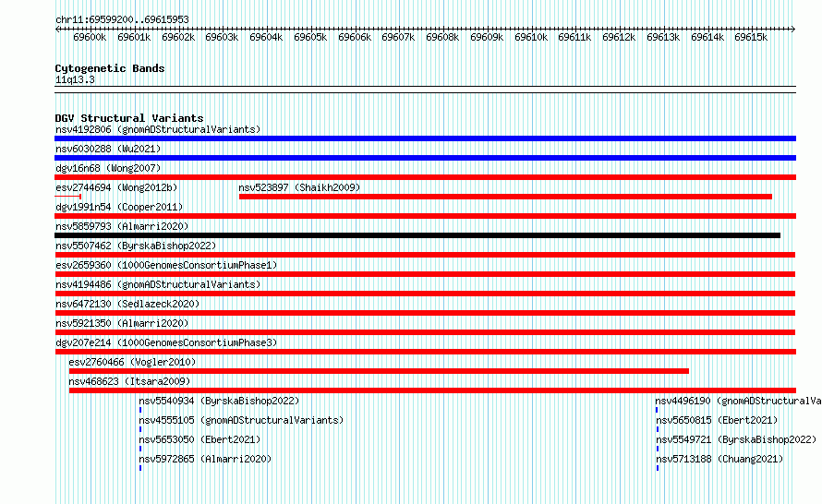
Task: Open nsv523897 (Shaikh2009) variant label
Action: tap(299, 187)
